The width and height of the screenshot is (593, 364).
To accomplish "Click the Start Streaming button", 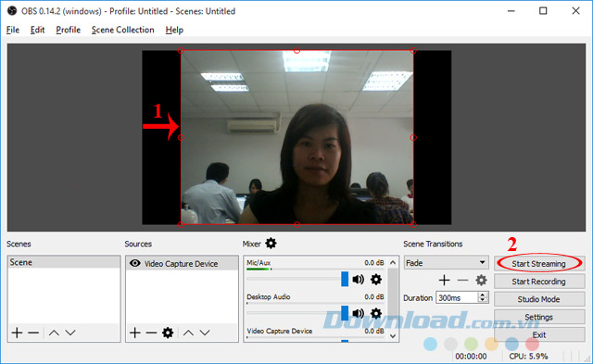I will pos(539,263).
